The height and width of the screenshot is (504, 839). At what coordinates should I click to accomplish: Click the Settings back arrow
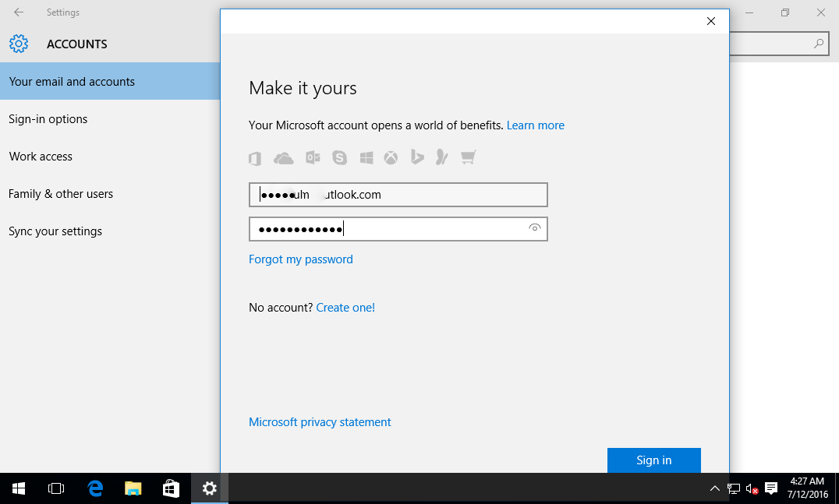pyautogui.click(x=19, y=12)
